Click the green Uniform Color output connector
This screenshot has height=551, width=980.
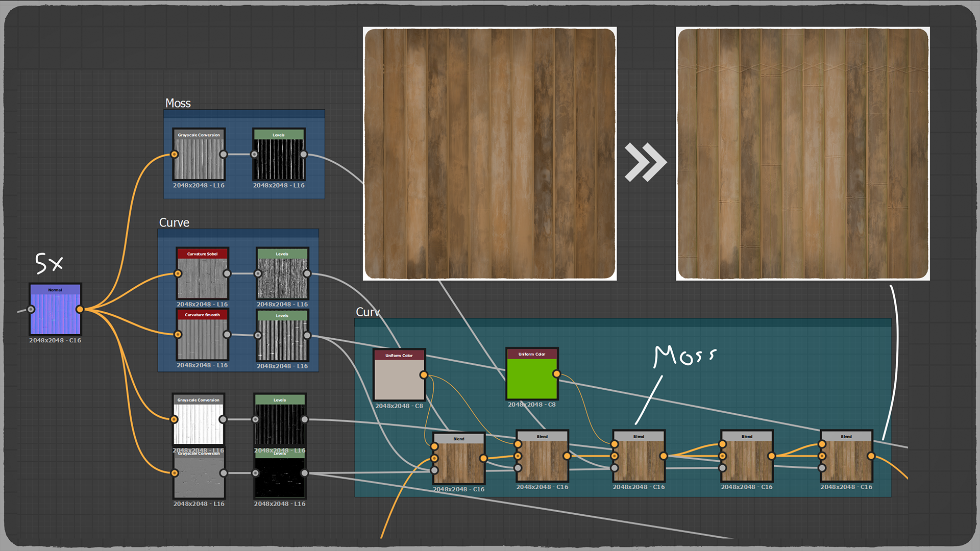point(556,374)
